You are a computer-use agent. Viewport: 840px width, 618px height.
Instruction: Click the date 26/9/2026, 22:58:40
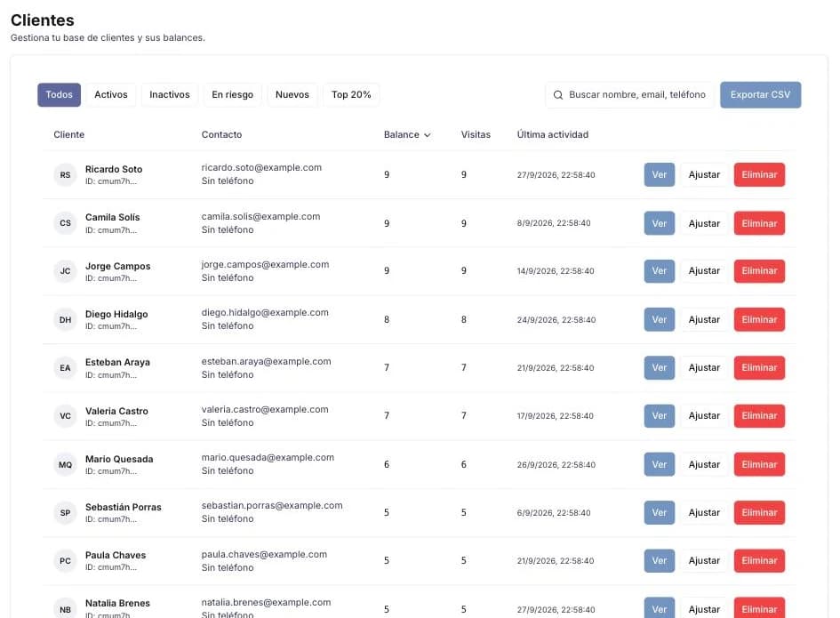click(556, 465)
